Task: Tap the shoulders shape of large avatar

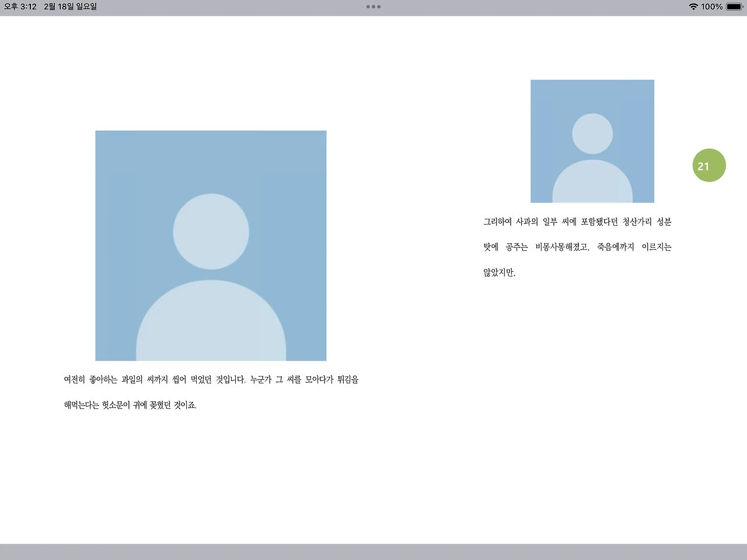Action: [211, 320]
